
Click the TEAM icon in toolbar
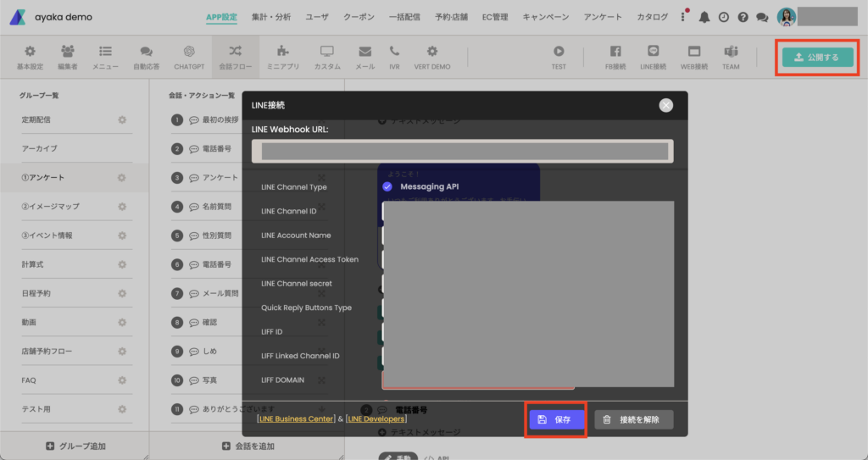(731, 52)
